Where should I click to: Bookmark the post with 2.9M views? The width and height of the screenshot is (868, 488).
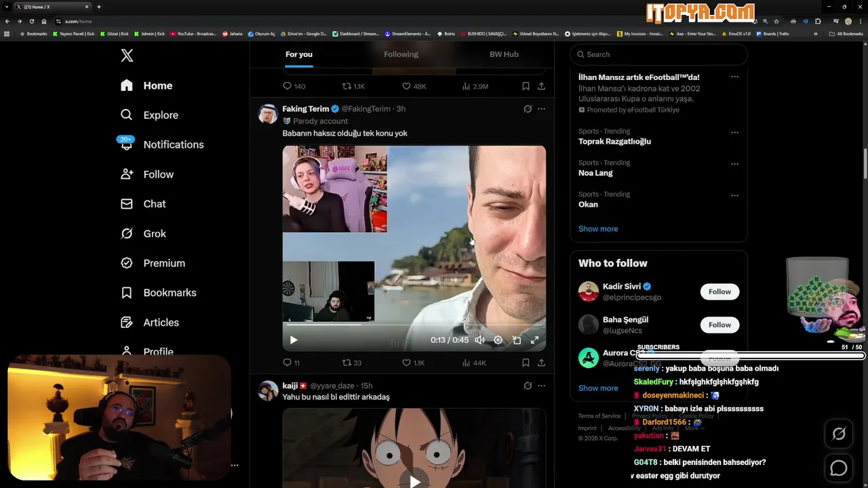pyautogui.click(x=526, y=86)
